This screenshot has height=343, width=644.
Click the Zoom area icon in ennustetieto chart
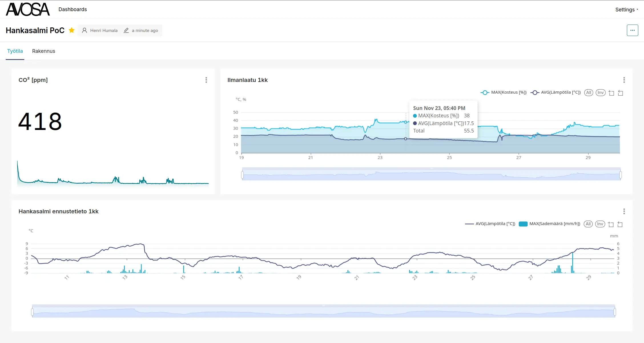coord(611,224)
